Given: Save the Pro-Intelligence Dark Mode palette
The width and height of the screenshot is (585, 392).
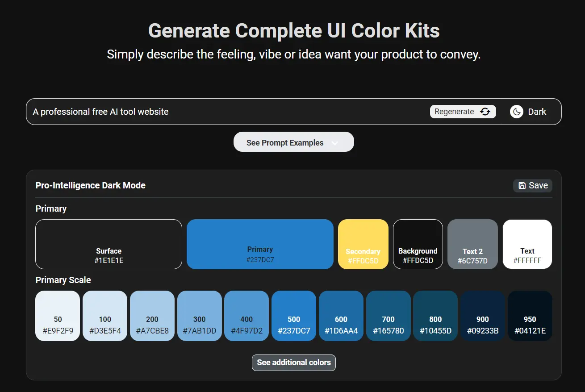Looking at the screenshot, I should pyautogui.click(x=533, y=186).
